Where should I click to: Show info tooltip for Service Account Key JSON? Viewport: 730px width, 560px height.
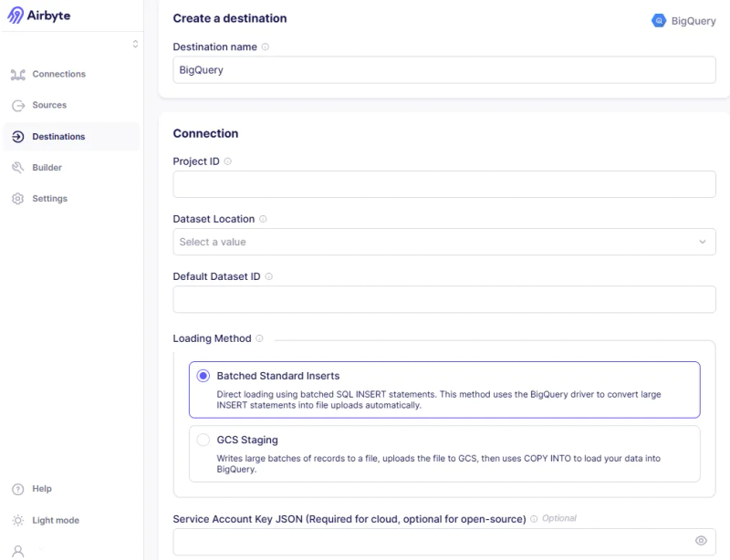coord(534,519)
